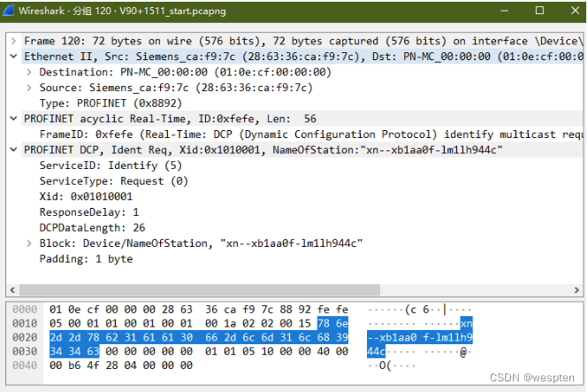Click hex offset 0000 in the bytes pane

click(x=25, y=310)
